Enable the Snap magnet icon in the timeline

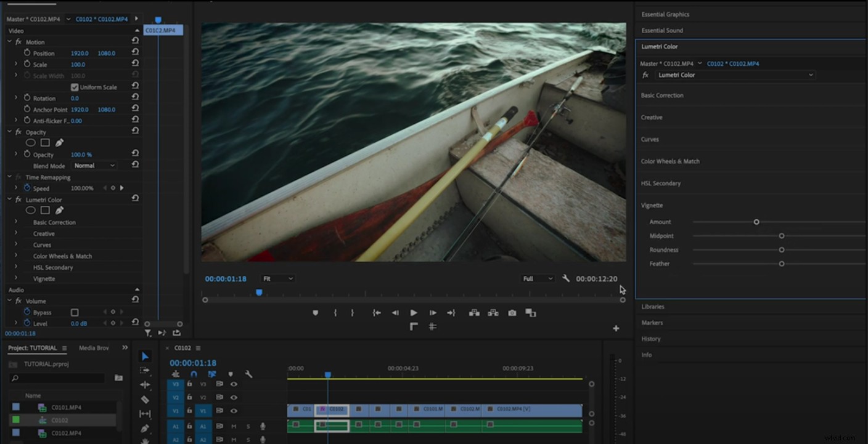pyautogui.click(x=194, y=374)
